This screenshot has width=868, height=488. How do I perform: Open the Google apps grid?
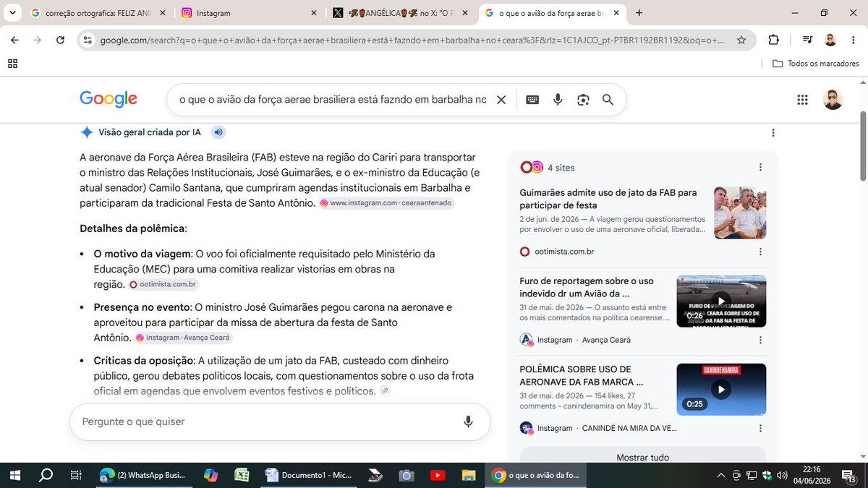click(x=801, y=100)
